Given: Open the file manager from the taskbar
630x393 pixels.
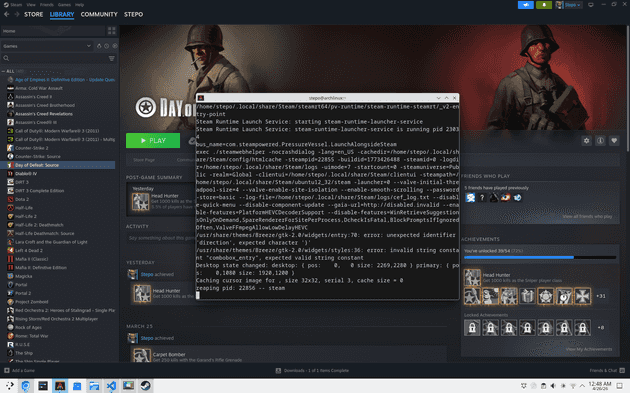Looking at the screenshot, I should tap(94, 386).
